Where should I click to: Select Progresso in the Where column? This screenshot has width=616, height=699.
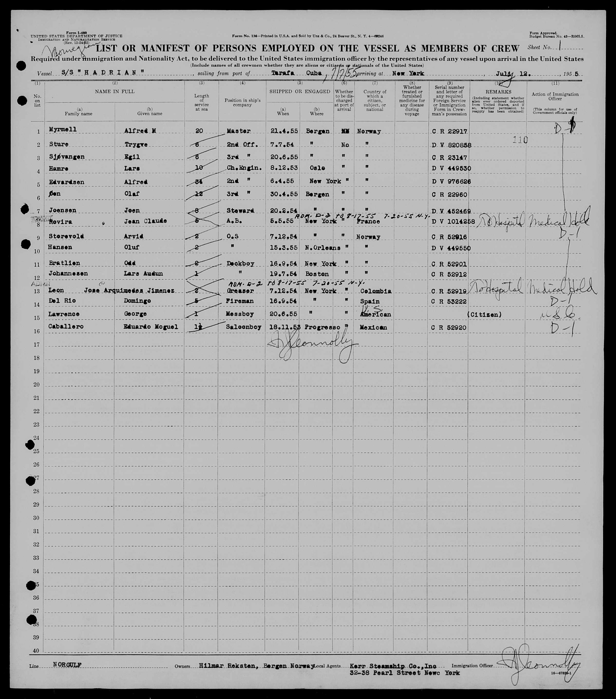(322, 327)
